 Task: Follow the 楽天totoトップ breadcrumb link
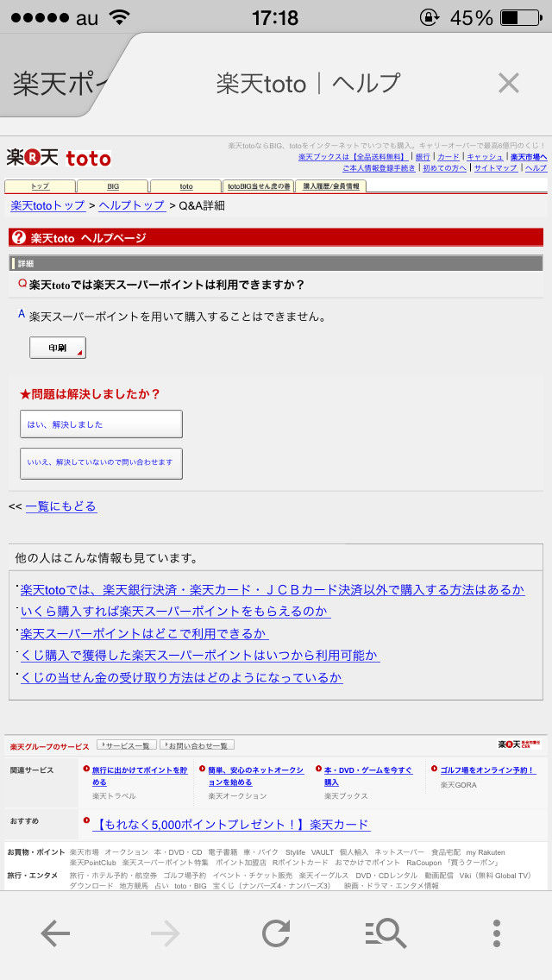coord(48,205)
